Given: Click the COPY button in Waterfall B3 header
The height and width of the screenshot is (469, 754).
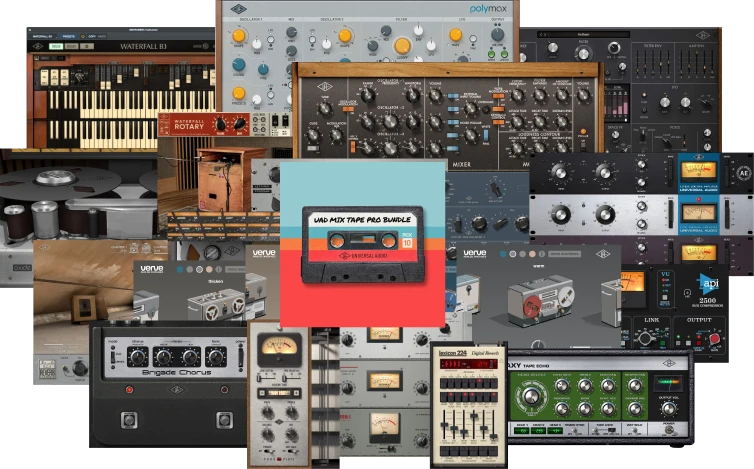Looking at the screenshot, I should click(91, 37).
